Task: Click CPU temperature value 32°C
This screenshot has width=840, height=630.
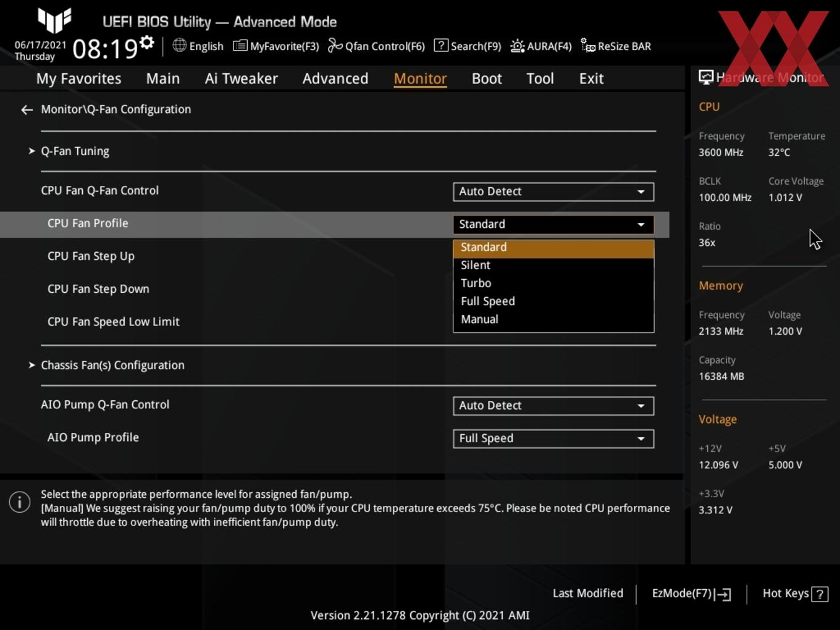Action: (779, 153)
